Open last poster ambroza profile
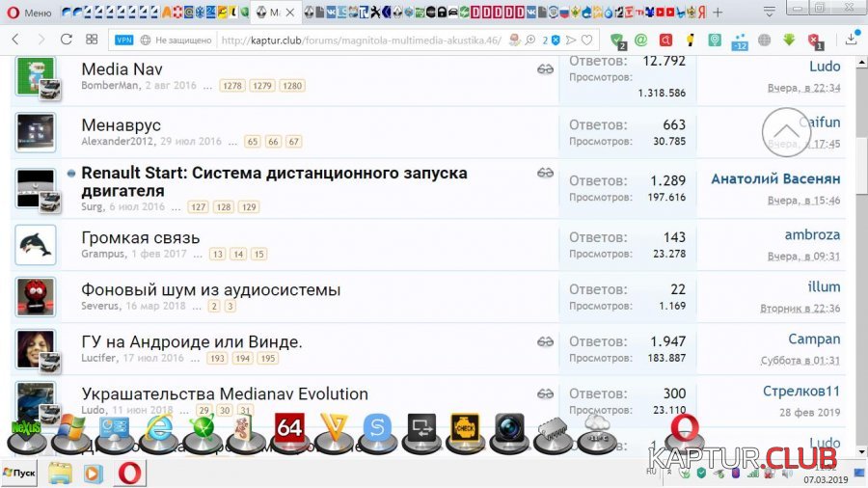This screenshot has height=488, width=868. pyautogui.click(x=812, y=235)
